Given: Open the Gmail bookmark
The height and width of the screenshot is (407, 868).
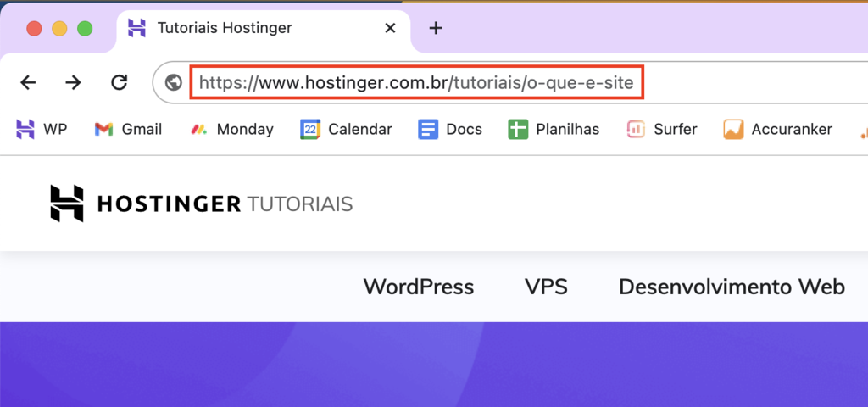Looking at the screenshot, I should pos(128,130).
